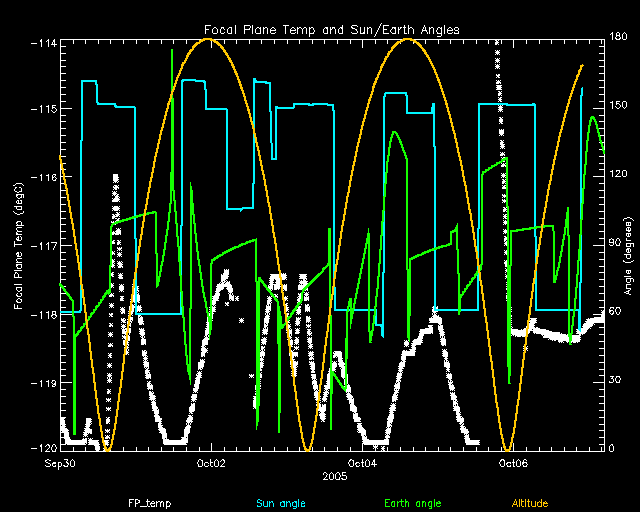Pick the Oct06 date tick label
This screenshot has height=512, width=640.
[512, 463]
